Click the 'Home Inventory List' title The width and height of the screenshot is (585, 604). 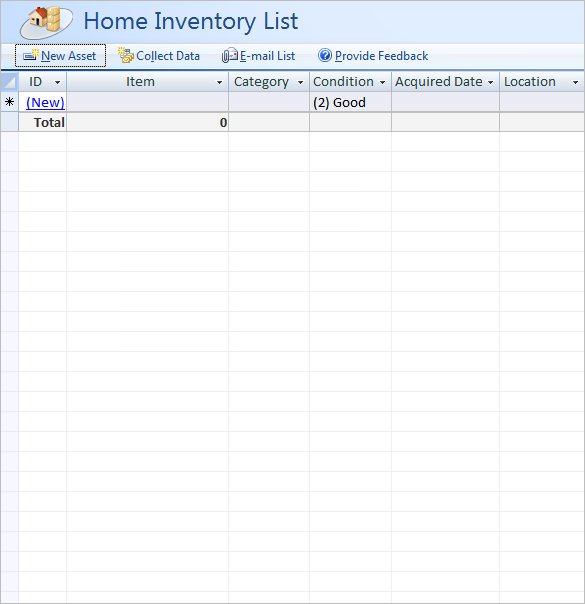pyautogui.click(x=191, y=22)
